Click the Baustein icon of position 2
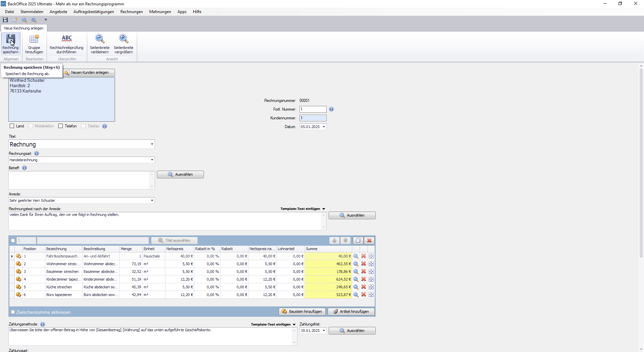644x352 pixels. tap(18, 264)
